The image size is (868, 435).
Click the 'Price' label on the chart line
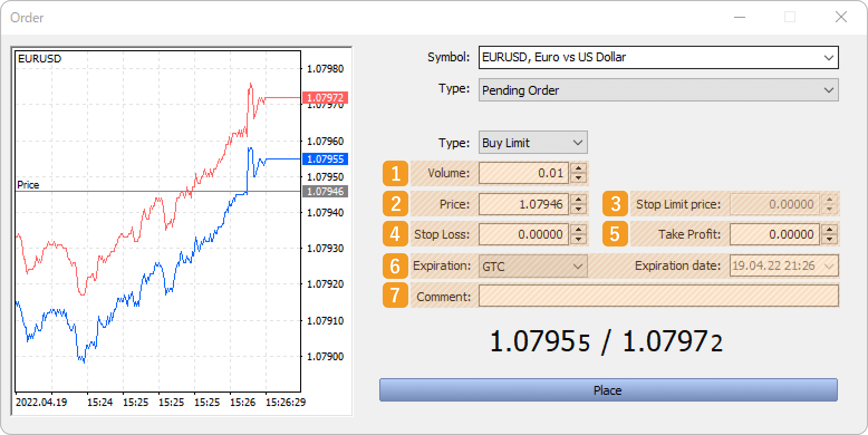point(28,185)
